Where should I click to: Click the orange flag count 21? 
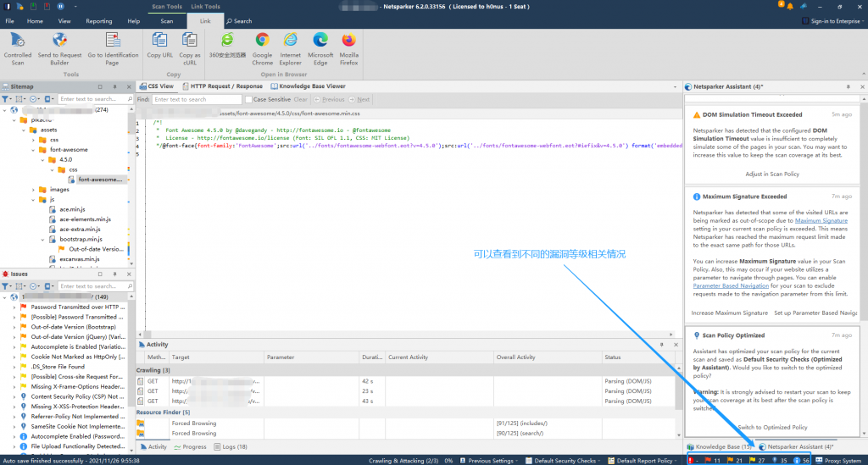(735, 461)
